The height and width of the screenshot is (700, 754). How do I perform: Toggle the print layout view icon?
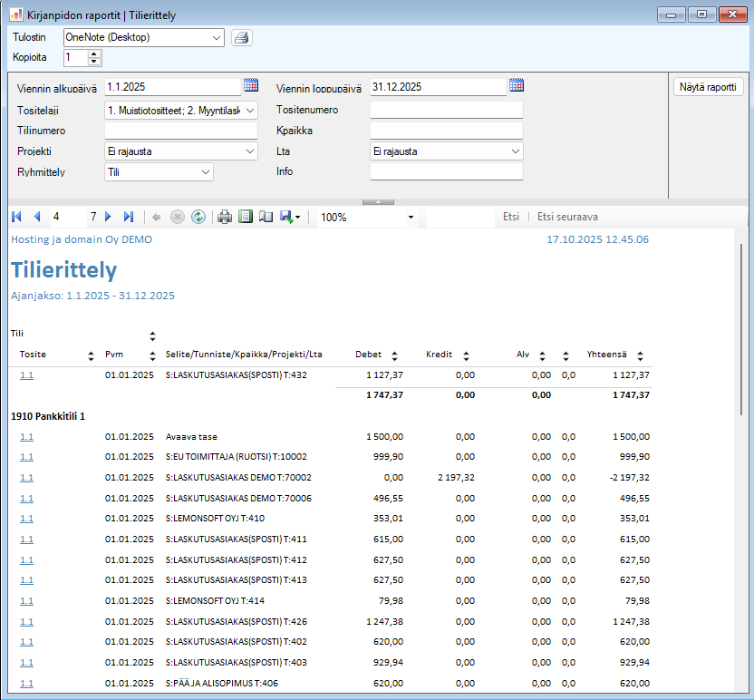tap(245, 218)
